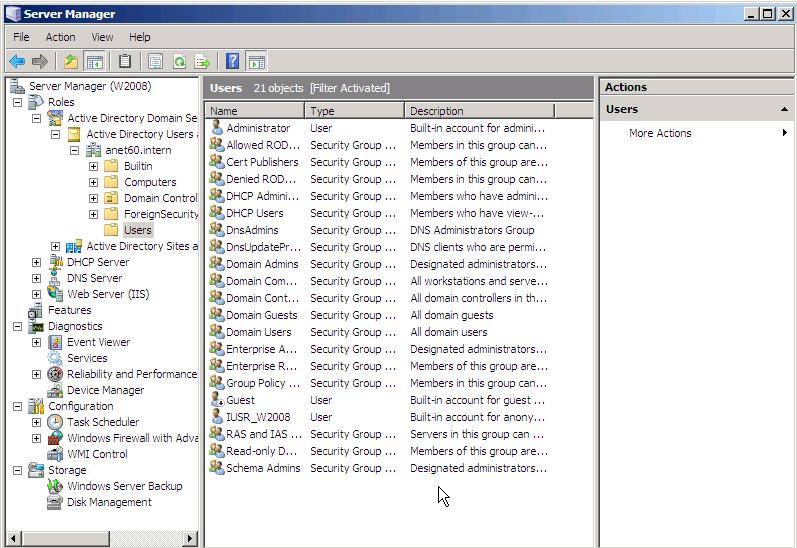Click the clipboard toolbar icon
797x548 pixels.
pos(125,62)
